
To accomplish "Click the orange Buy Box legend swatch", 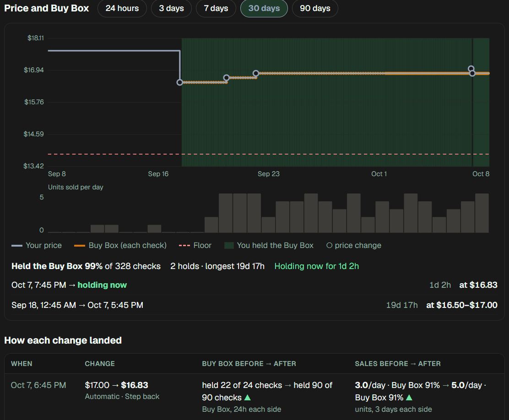I will pyautogui.click(x=80, y=246).
